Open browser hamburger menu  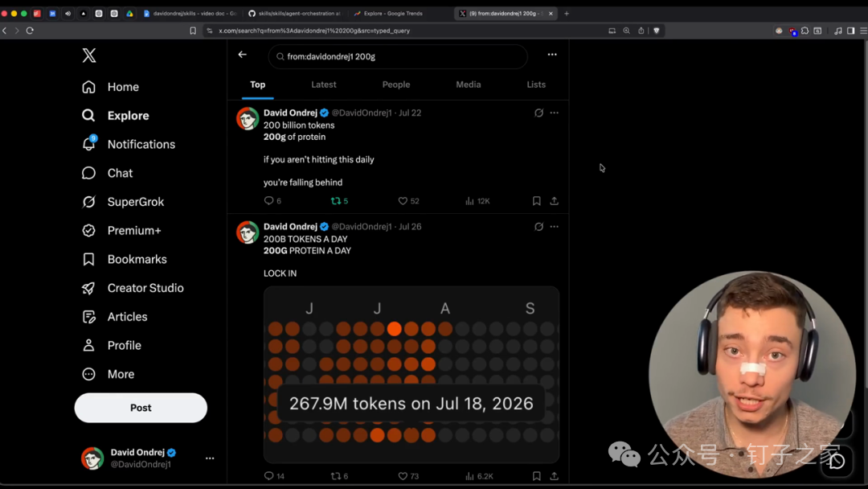[863, 31]
